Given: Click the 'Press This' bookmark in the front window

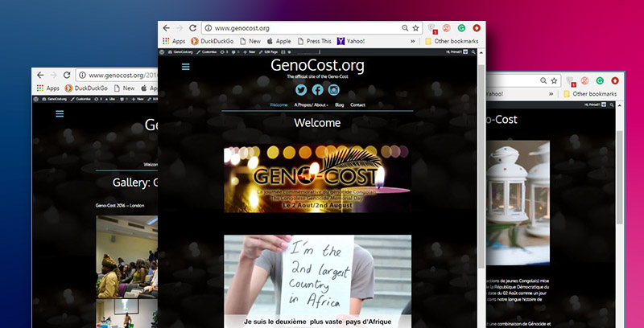Looking at the screenshot, I should [314, 41].
